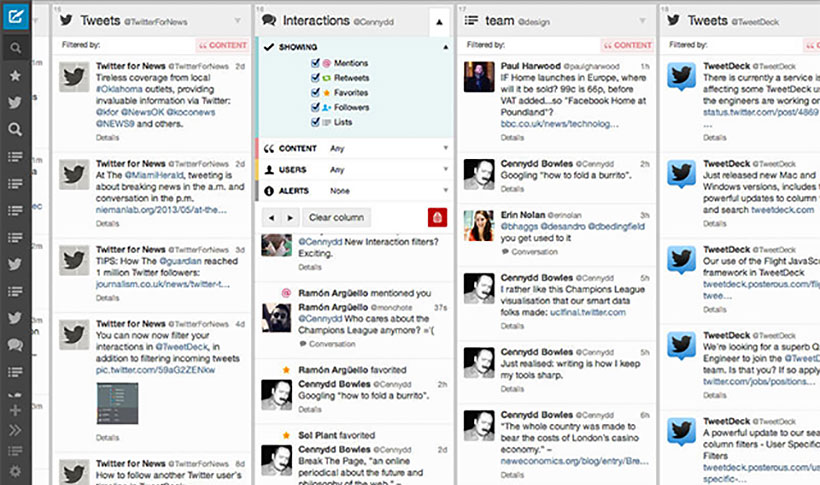Open Conversation under Ramón Argüello's Champions League reply
820x485 pixels.
point(327,344)
